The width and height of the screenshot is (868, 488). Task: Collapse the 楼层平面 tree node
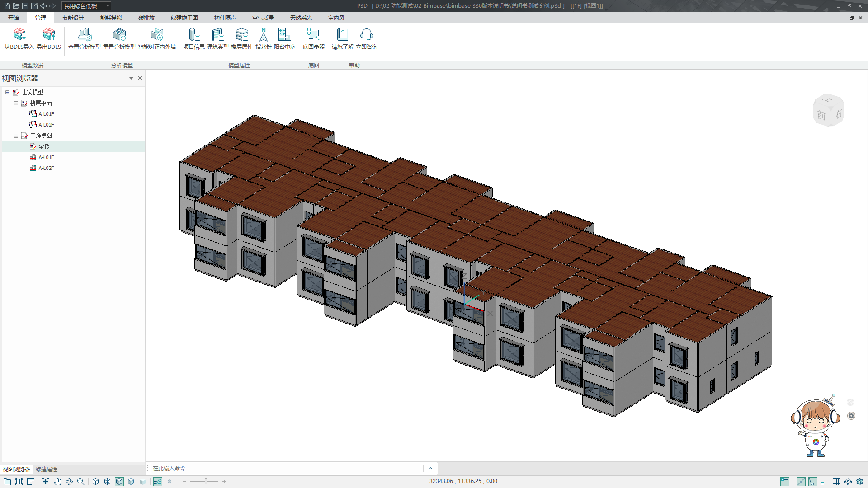coord(16,103)
